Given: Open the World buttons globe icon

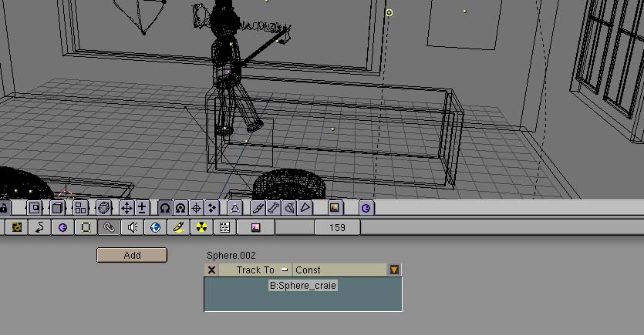Looking at the screenshot, I should (155, 227).
